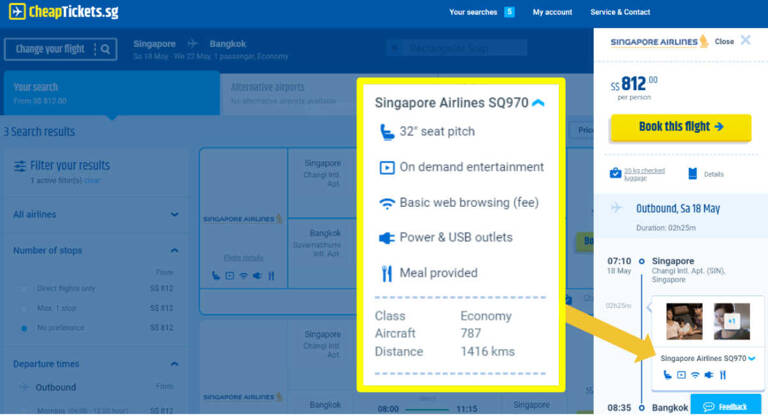Click the '3 Search results' text

pos(39,132)
